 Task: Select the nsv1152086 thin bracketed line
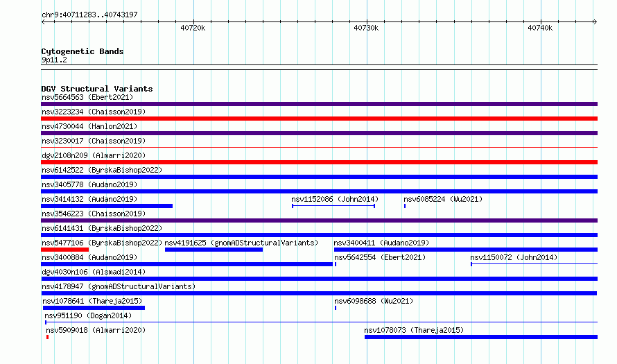[333, 206]
